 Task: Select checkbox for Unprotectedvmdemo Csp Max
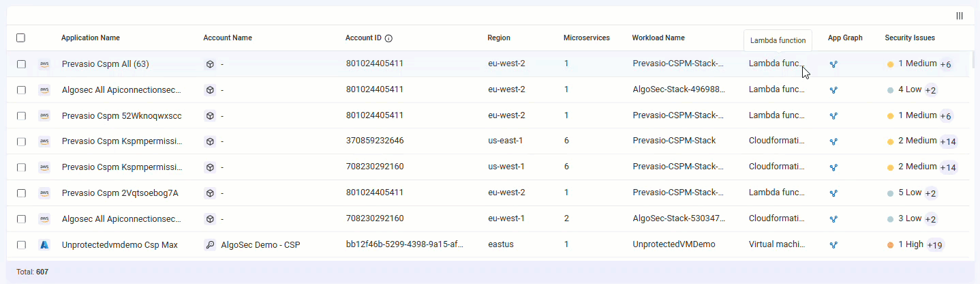point(21,244)
